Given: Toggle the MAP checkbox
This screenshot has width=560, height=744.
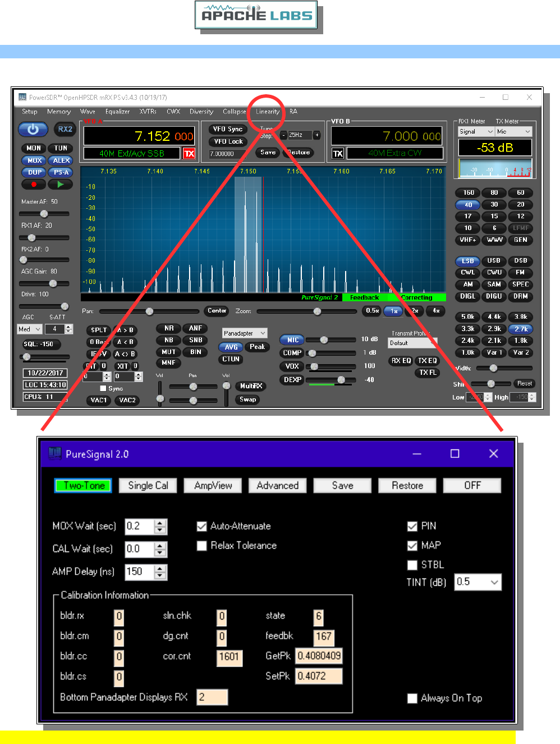Looking at the screenshot, I should point(412,545).
